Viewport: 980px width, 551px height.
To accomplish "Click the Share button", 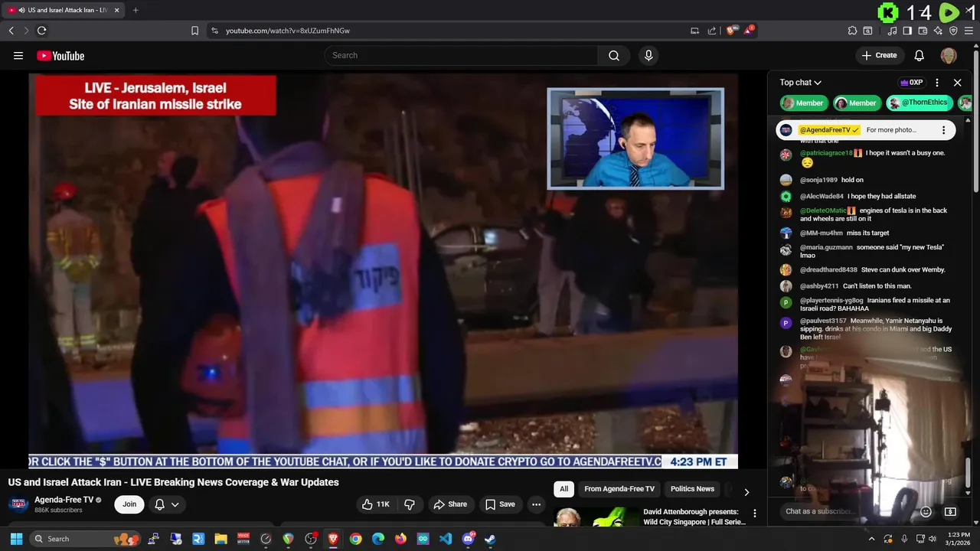I will pos(449,504).
